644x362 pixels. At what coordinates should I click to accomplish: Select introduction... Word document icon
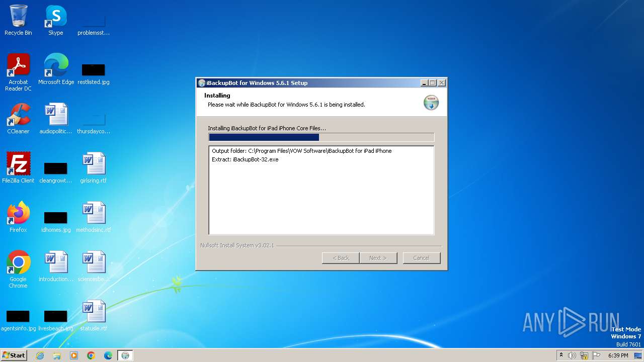[x=56, y=266]
